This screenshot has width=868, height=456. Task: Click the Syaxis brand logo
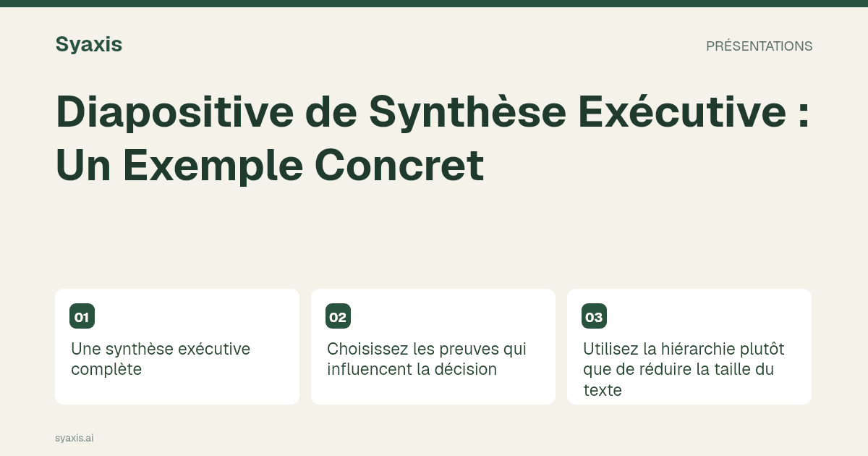(88, 45)
